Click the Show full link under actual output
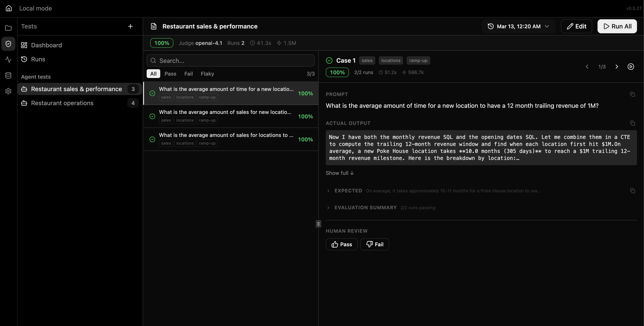 click(339, 173)
